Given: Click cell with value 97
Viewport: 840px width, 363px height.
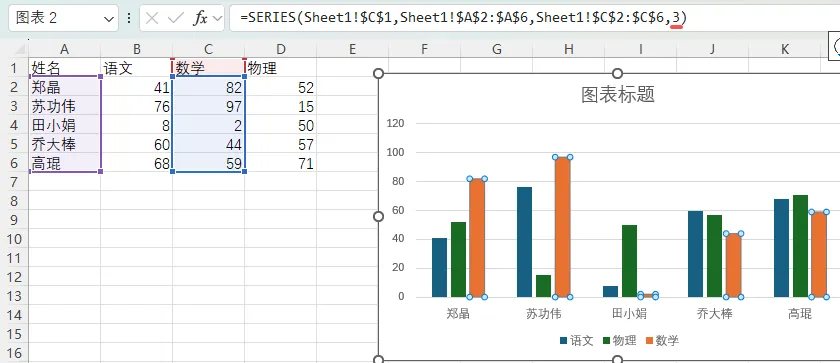Looking at the screenshot, I should [208, 106].
